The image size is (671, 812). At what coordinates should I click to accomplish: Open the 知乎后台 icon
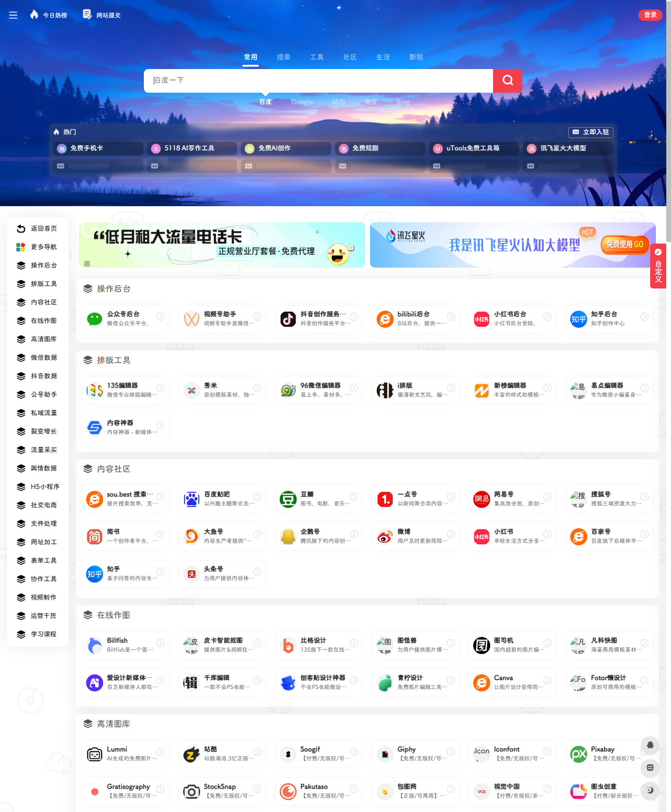pyautogui.click(x=579, y=319)
